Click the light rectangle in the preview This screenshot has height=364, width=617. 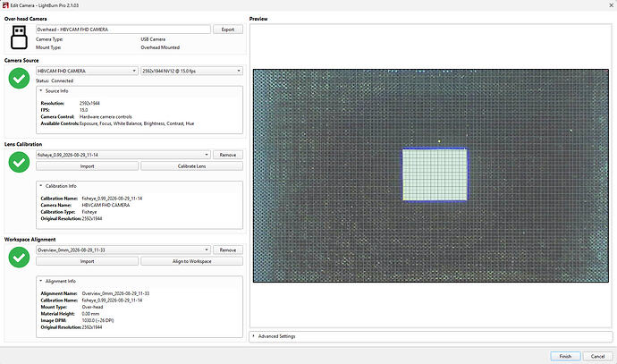435,174
